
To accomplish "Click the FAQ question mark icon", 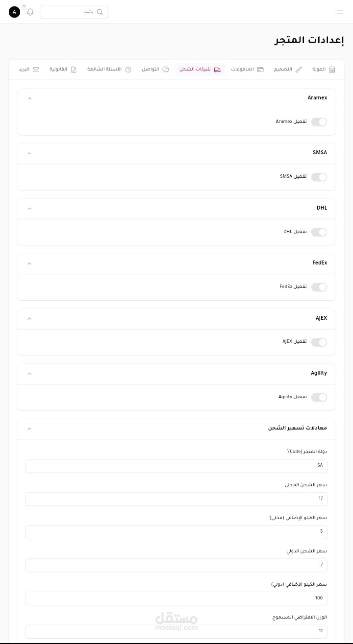I will (x=128, y=70).
